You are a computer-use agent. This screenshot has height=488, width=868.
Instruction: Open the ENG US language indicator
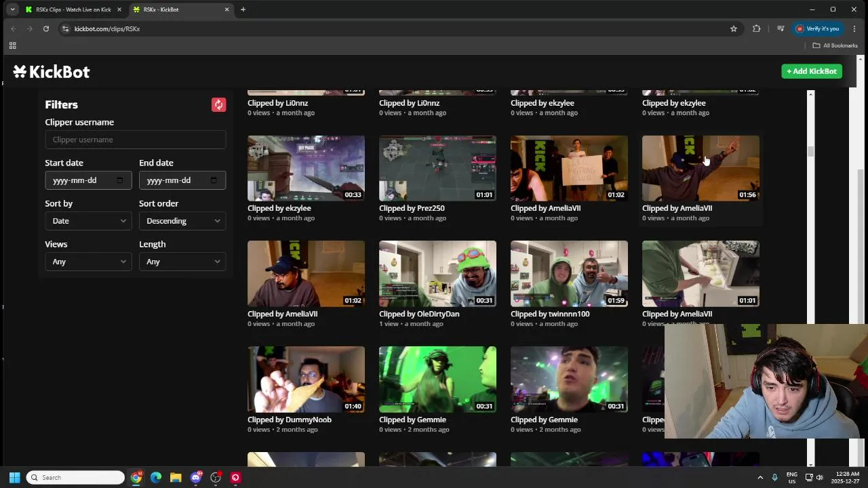point(792,477)
